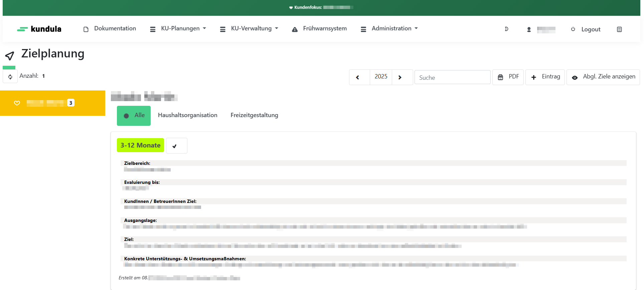Screen dimensions: 644x290
Task: Show completed goals via Abgl. Ziele anzeigen
Action: point(603,77)
